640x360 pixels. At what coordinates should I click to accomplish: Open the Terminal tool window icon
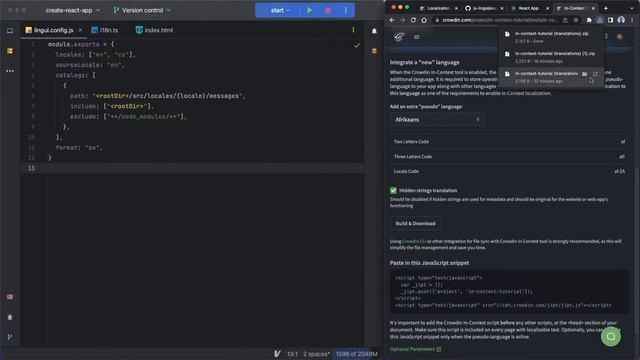pos(10,297)
